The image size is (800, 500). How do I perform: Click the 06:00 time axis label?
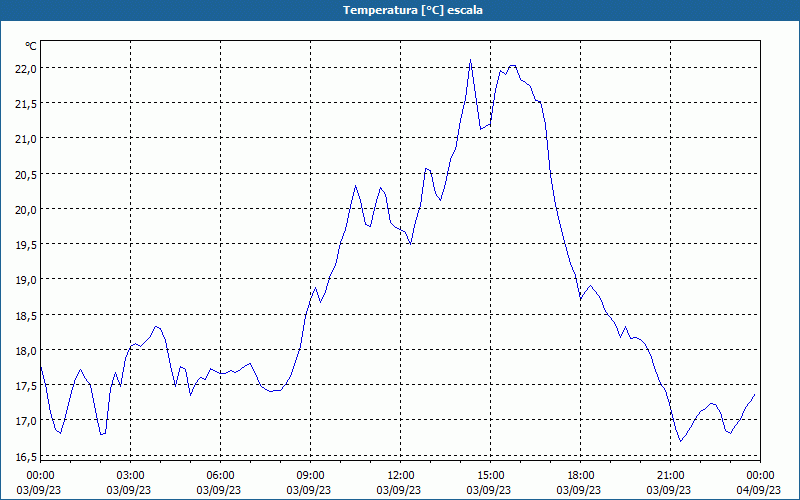pos(220,476)
